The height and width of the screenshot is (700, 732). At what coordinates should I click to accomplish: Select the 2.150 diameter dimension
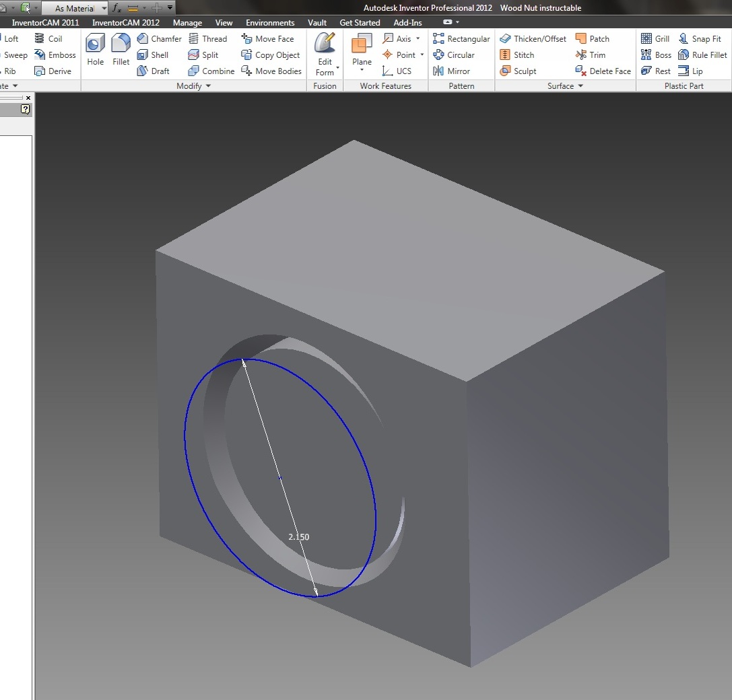(299, 536)
